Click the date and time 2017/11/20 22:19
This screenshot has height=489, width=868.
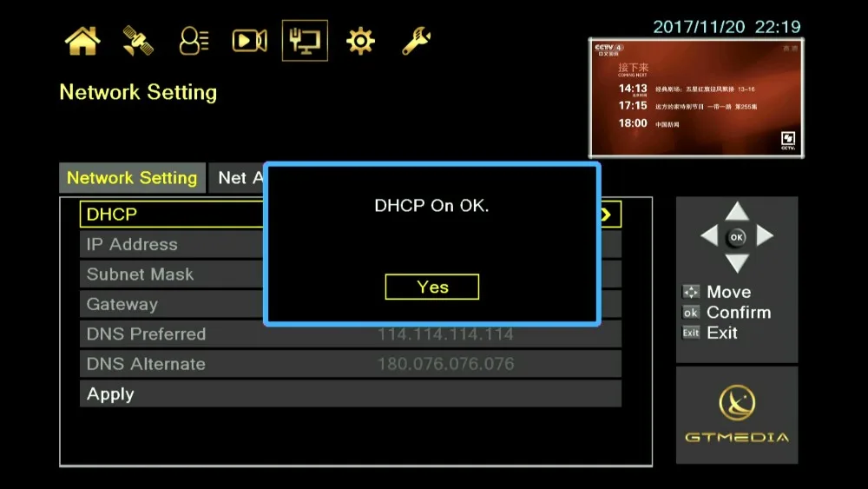click(727, 27)
